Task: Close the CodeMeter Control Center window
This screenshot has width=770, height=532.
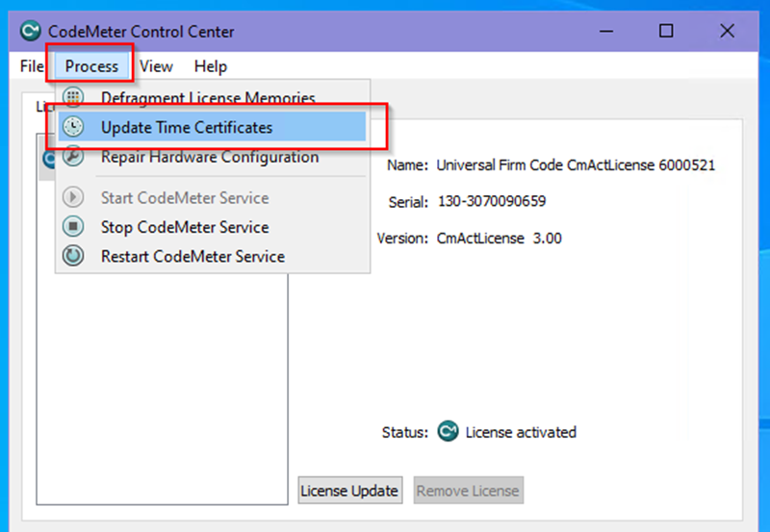Action: tap(727, 31)
